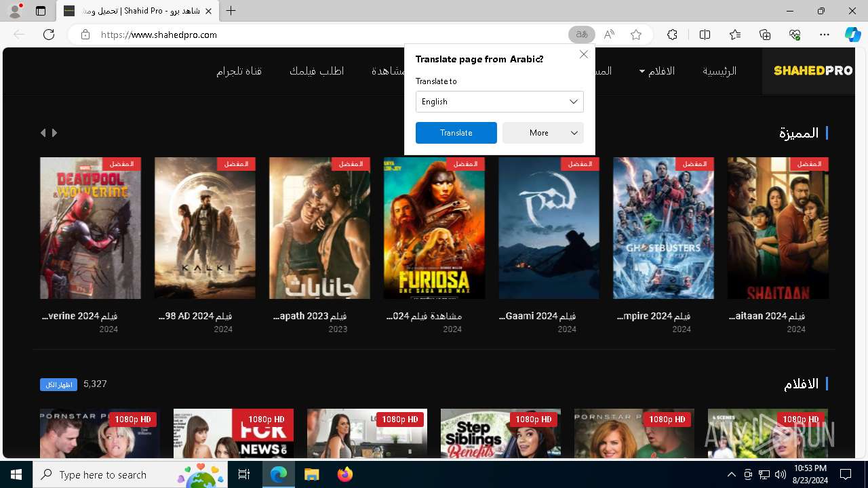
Task: Open Task View in taskbar
Action: (x=245, y=474)
